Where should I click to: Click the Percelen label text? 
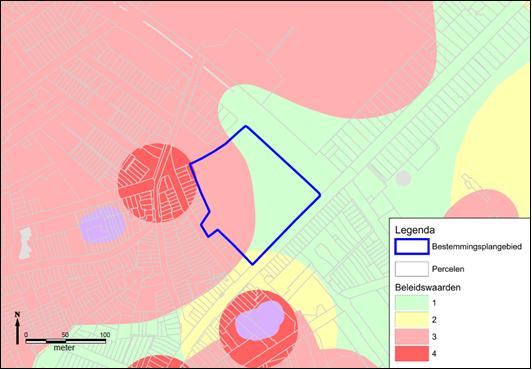448,269
